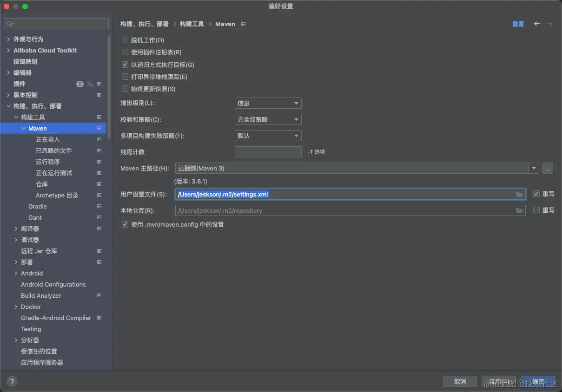The height and width of the screenshot is (392, 562).
Task: Click the project icon on the 已忽略的文件 row
Action: (99, 151)
